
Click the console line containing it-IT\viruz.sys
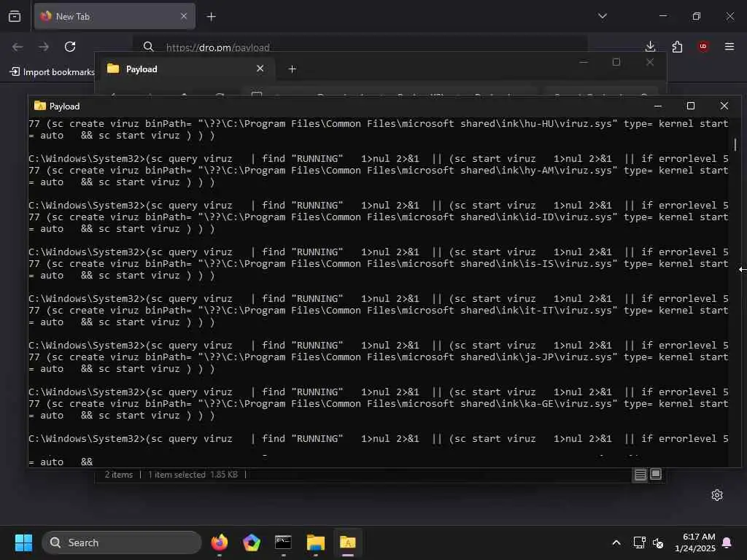click(x=379, y=311)
